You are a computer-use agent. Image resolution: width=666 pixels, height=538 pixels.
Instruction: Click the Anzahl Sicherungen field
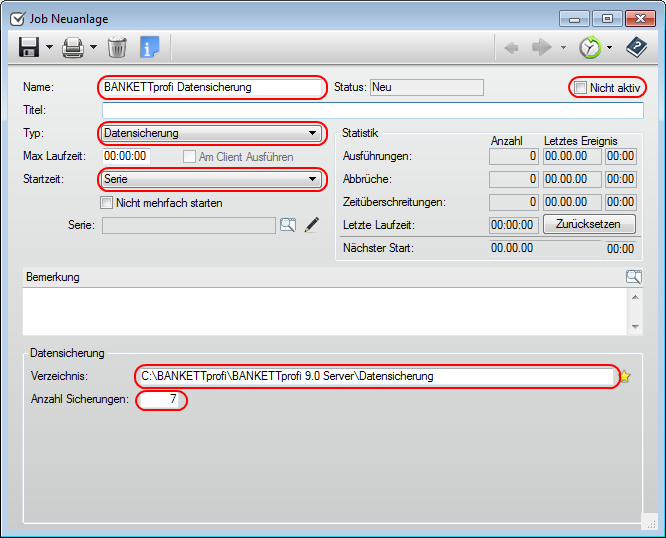coord(162,400)
